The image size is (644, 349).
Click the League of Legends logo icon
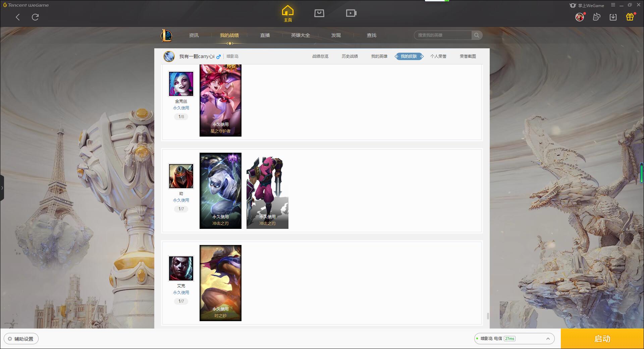point(166,35)
